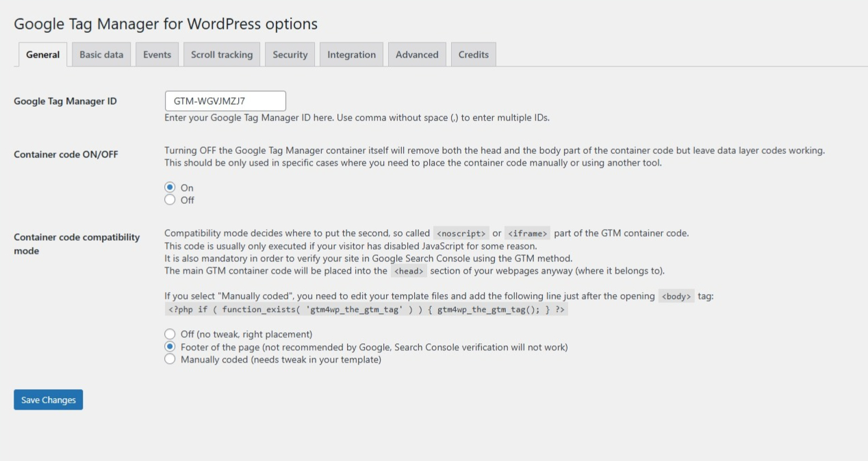The width and height of the screenshot is (868, 461).
Task: Click the <body> code tag
Action: click(676, 297)
